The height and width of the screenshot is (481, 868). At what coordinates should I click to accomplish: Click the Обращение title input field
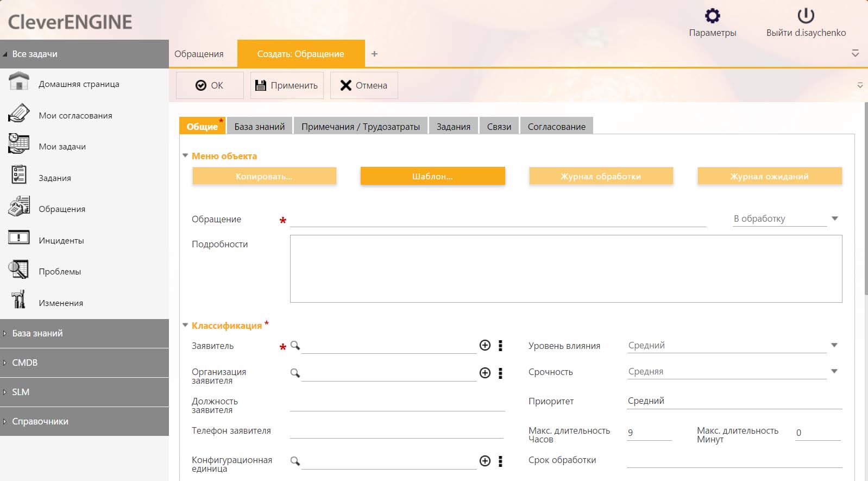pyautogui.click(x=498, y=219)
